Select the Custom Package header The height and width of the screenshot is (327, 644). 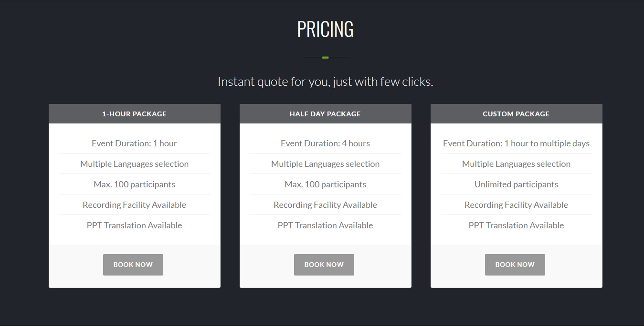click(x=516, y=114)
